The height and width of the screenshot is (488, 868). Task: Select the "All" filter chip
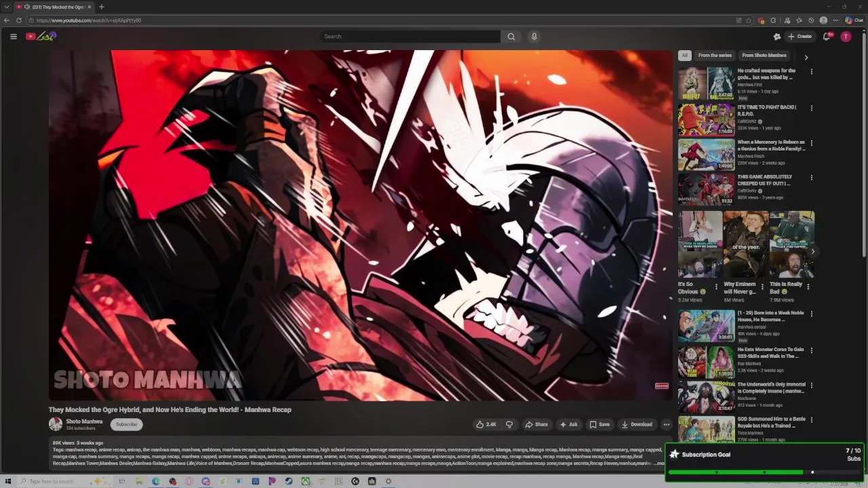pos(685,56)
